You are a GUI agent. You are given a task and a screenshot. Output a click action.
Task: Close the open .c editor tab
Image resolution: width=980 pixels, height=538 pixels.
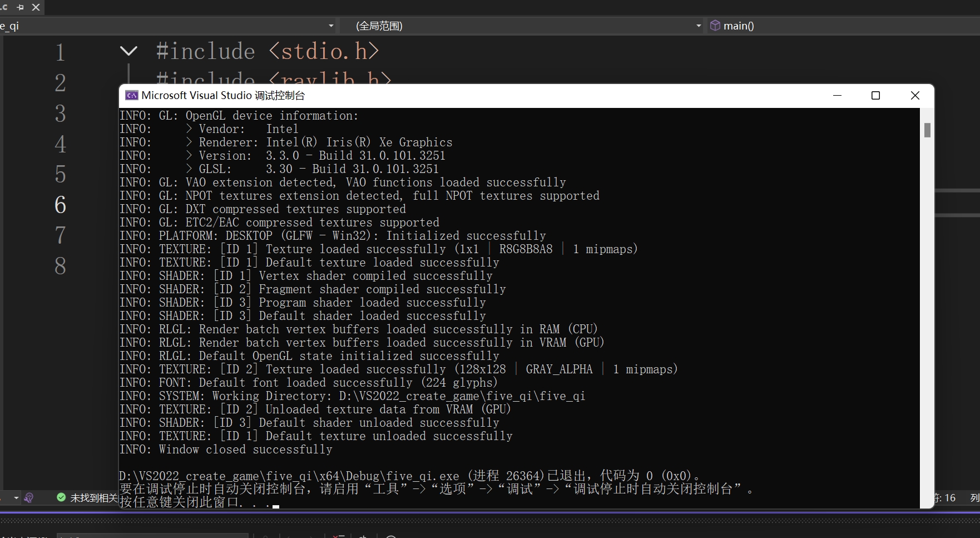tap(36, 7)
